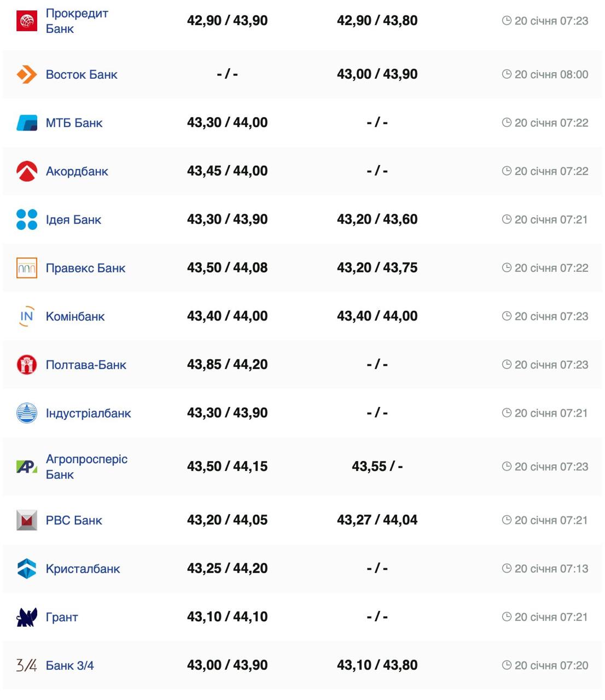Click the Полтава-Банк red logo

click(27, 365)
